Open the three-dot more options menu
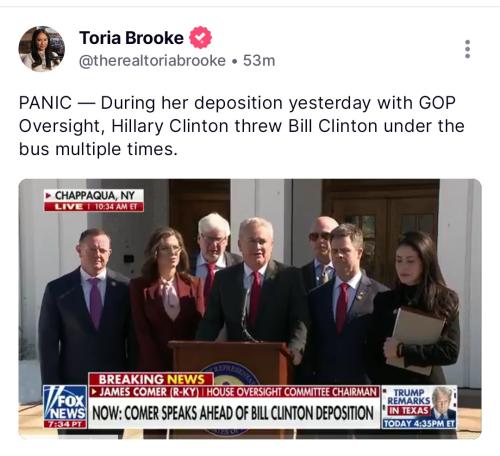 [x=467, y=49]
